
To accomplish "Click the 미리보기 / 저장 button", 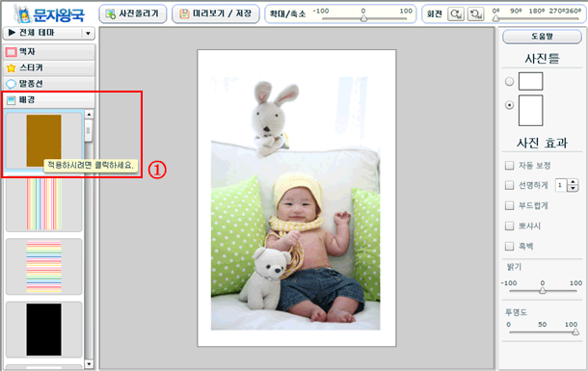I will pos(216,13).
